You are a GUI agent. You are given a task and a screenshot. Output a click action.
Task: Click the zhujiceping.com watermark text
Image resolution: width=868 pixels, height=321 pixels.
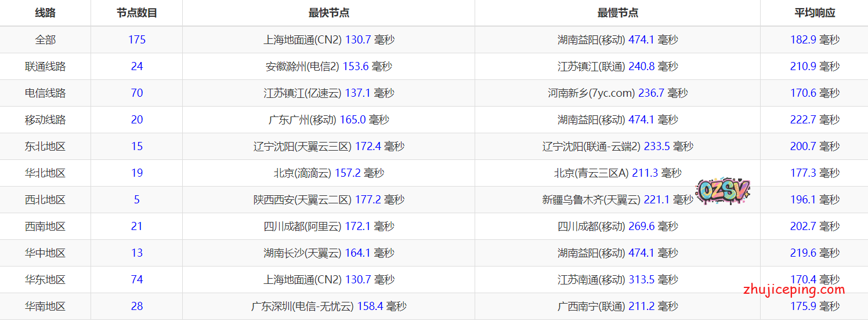point(794,290)
